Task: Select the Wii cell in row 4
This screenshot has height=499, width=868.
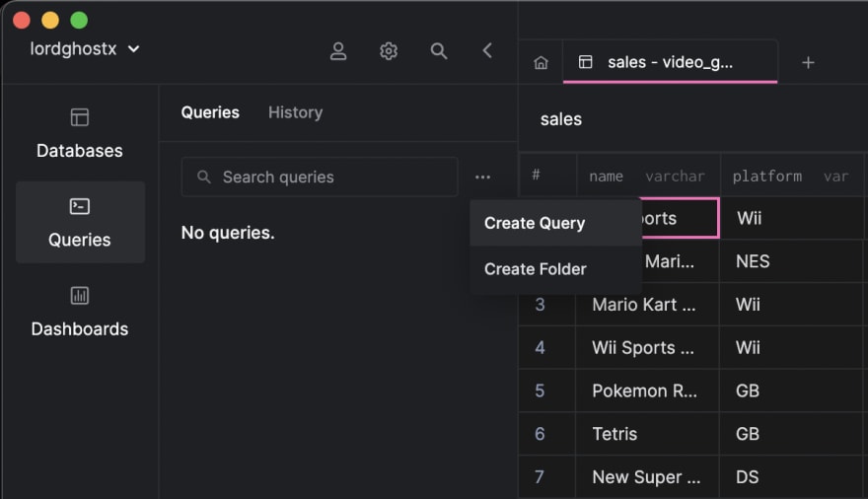Action: coord(792,347)
